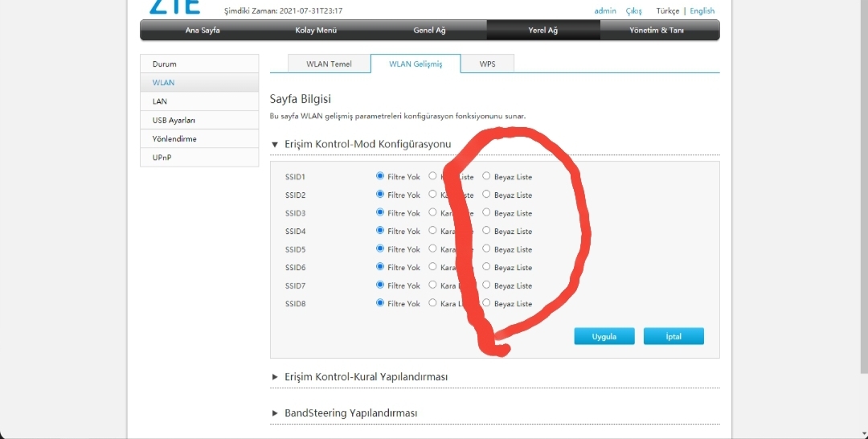Click the İptal cancel button
The image size is (868, 439).
(x=674, y=336)
